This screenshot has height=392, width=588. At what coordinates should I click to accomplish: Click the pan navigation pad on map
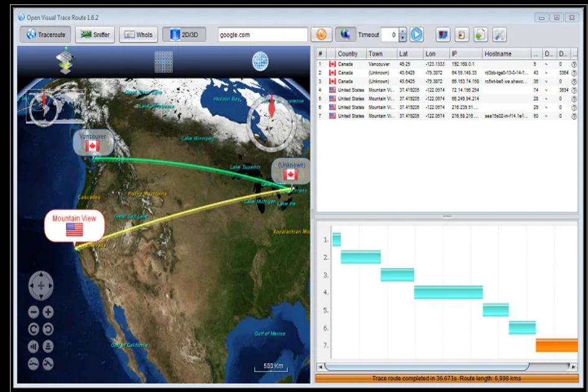41,286
